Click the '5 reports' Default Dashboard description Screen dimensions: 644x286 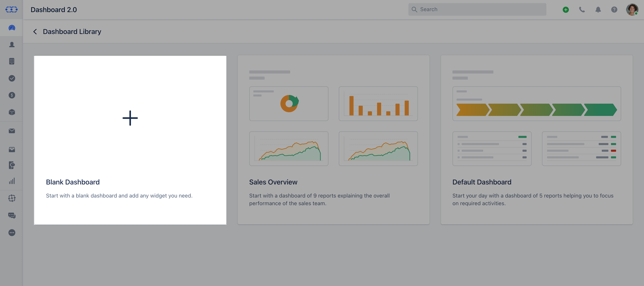[533, 199]
